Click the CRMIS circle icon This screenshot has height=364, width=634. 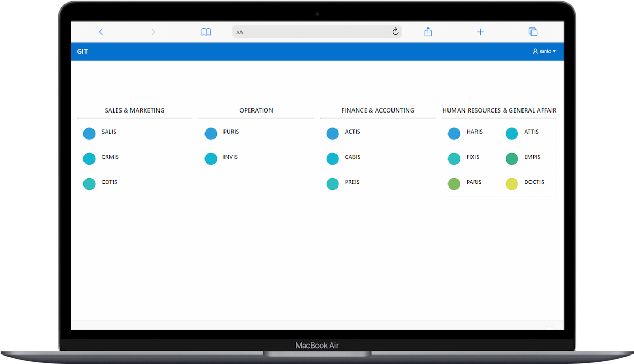click(89, 158)
